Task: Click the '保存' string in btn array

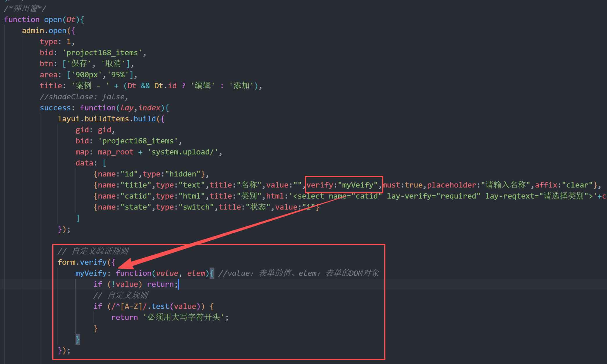Action: click(79, 64)
